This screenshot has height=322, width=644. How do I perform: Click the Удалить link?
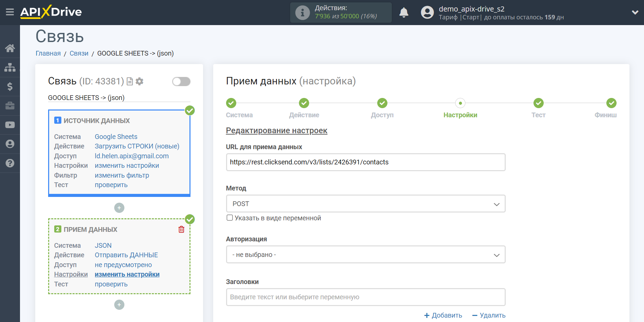point(489,316)
